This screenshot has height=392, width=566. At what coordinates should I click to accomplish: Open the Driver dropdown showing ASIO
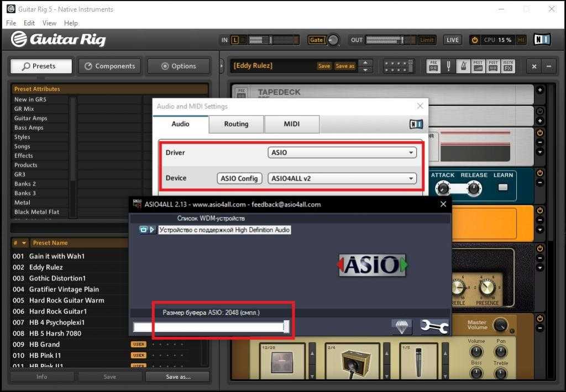[342, 152]
